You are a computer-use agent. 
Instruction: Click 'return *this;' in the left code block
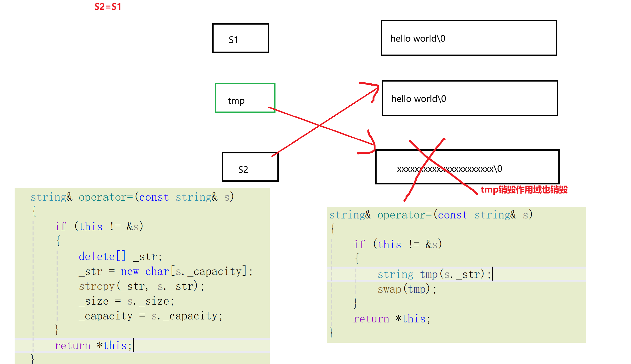(93, 345)
